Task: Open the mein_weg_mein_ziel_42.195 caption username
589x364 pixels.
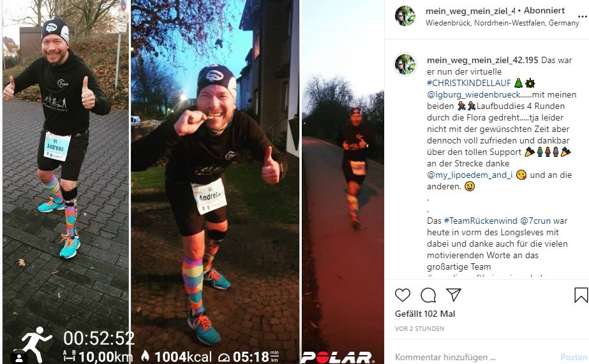Action: pos(482,60)
